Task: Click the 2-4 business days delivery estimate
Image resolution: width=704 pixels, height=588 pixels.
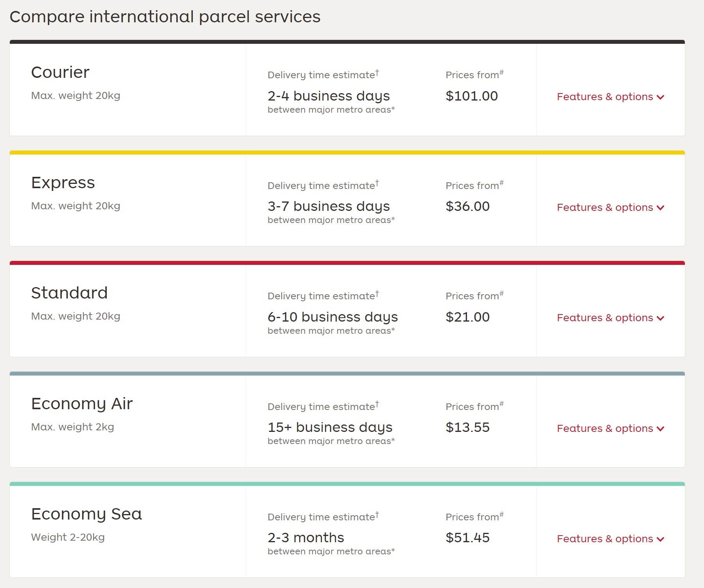Action: [x=329, y=96]
